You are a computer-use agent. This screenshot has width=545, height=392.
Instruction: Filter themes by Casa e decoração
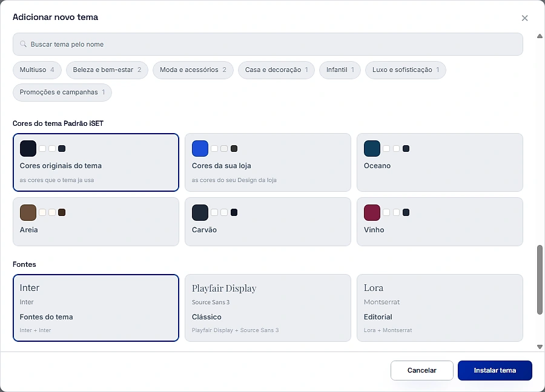pyautogui.click(x=276, y=70)
